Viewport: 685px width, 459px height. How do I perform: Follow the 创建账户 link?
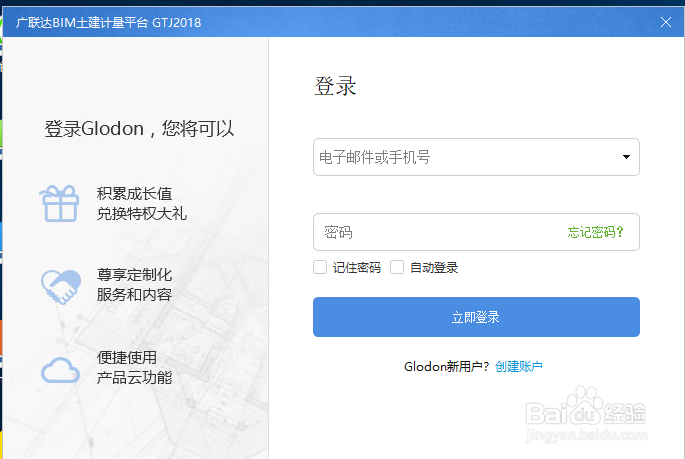[519, 366]
